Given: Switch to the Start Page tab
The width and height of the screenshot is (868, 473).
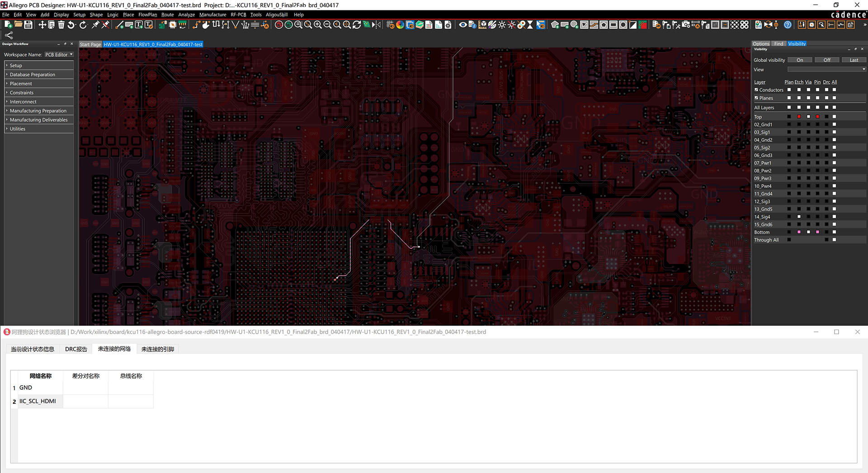Looking at the screenshot, I should pyautogui.click(x=90, y=44).
